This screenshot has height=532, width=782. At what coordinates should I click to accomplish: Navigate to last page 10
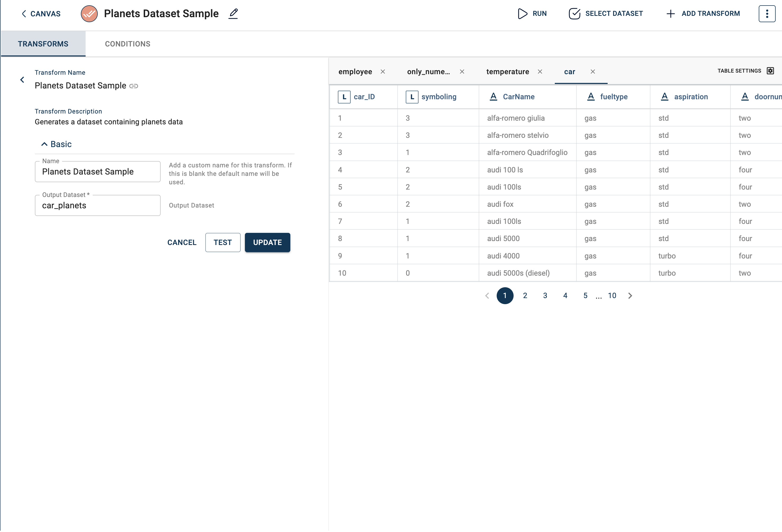[612, 295]
